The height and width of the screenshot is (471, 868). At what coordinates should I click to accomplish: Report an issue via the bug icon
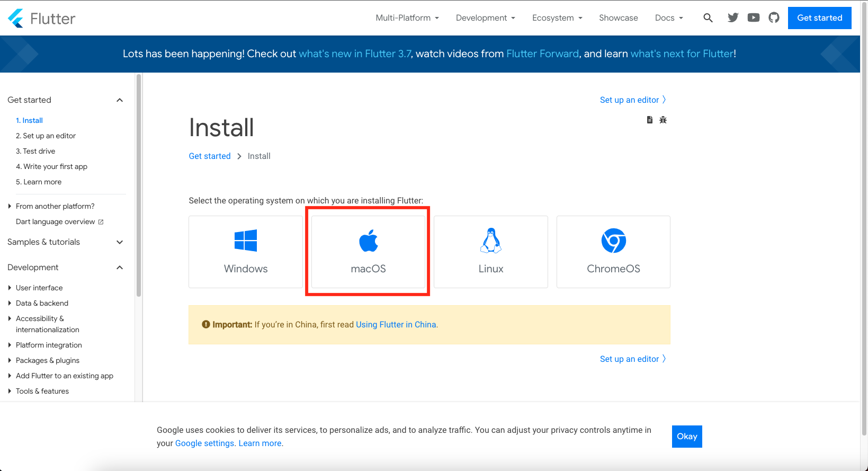(663, 120)
